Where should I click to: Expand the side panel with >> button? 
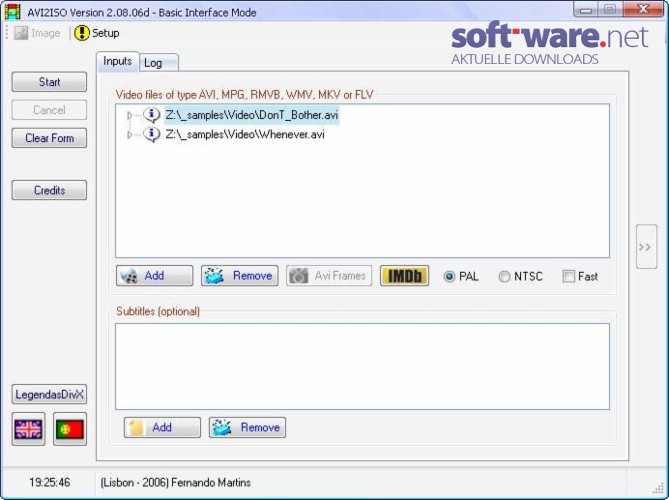(646, 247)
